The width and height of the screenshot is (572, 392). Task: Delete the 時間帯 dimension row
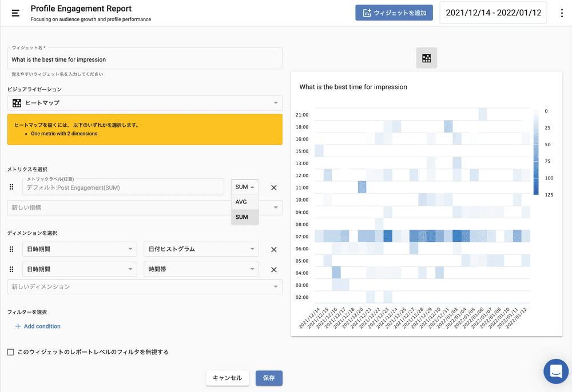273,270
